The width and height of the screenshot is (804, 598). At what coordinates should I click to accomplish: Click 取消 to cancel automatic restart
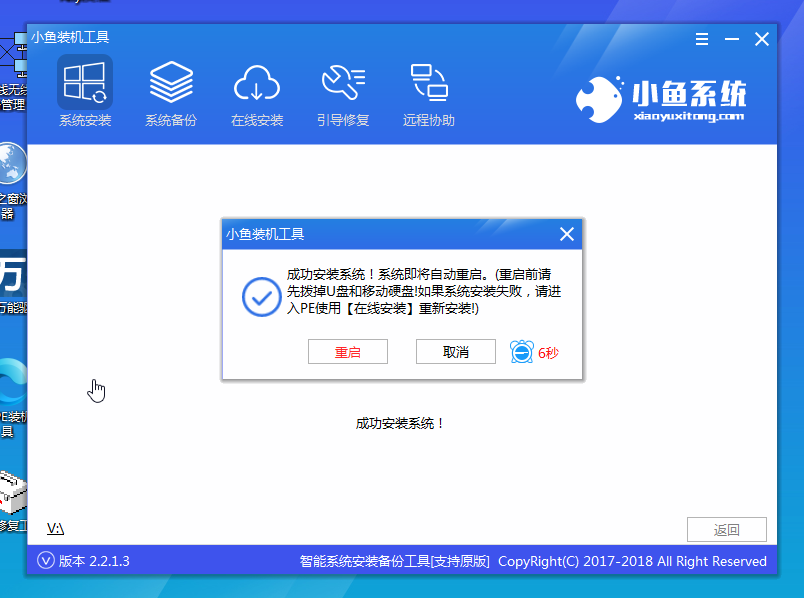[x=455, y=352]
